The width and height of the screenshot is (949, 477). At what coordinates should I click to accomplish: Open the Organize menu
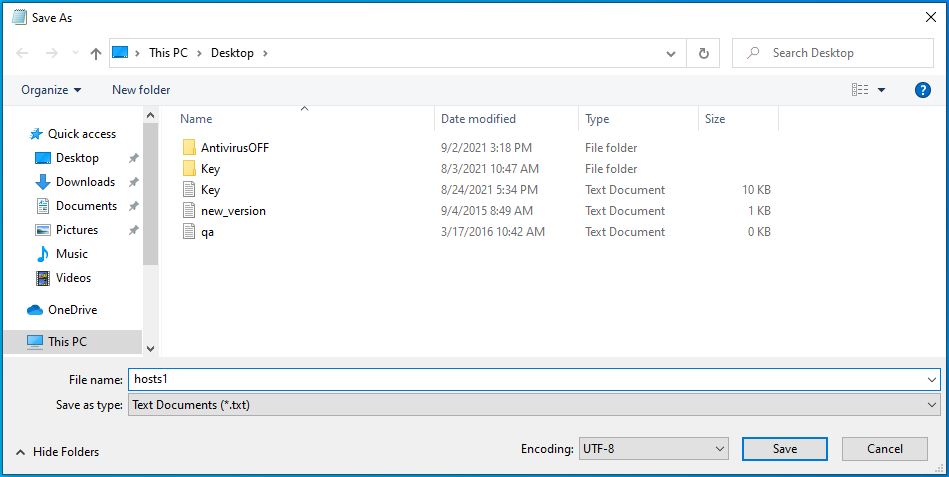[x=51, y=90]
